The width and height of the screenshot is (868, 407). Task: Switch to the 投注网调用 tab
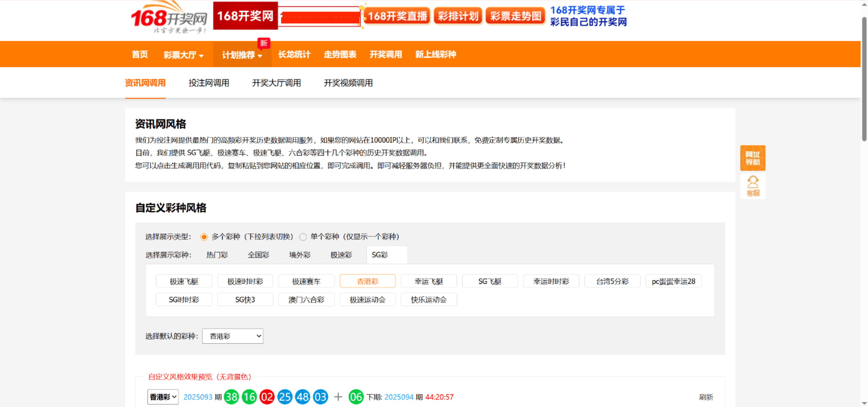point(209,83)
